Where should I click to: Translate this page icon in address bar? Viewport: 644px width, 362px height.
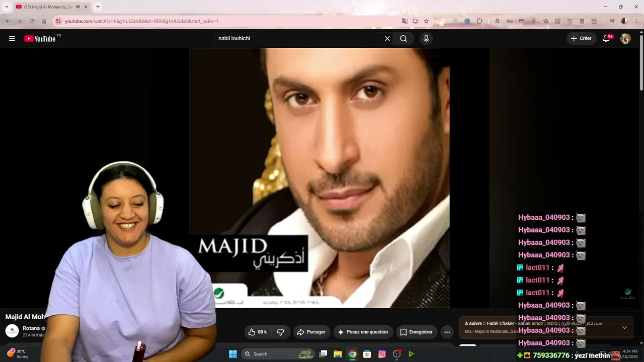[405, 21]
